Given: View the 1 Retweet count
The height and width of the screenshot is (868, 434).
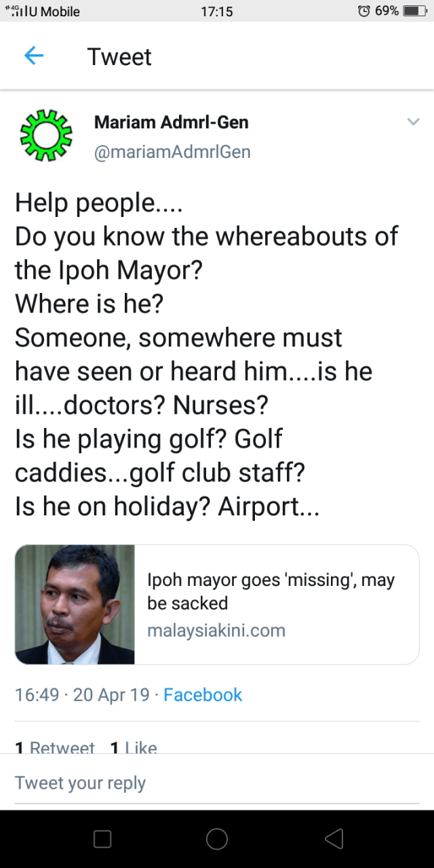Looking at the screenshot, I should pos(54,747).
